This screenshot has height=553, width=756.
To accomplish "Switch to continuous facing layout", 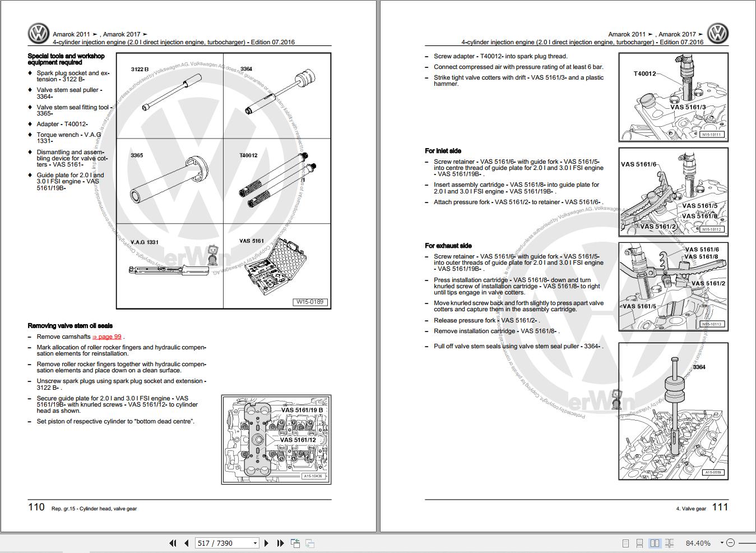I will (x=669, y=543).
